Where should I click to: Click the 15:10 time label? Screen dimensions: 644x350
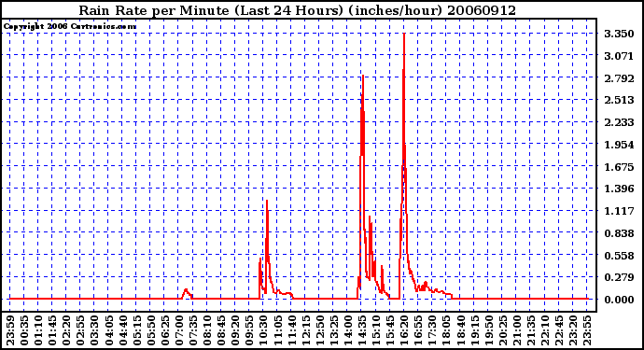376,330
